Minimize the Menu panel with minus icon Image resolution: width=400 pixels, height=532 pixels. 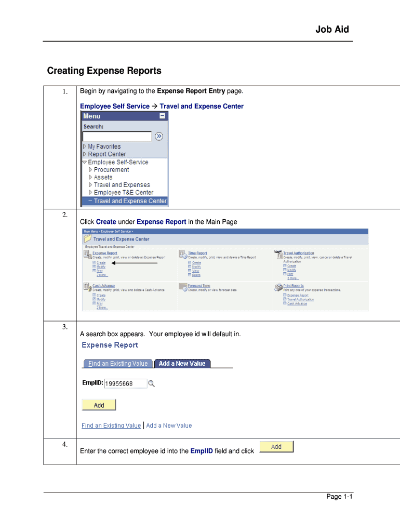point(163,116)
